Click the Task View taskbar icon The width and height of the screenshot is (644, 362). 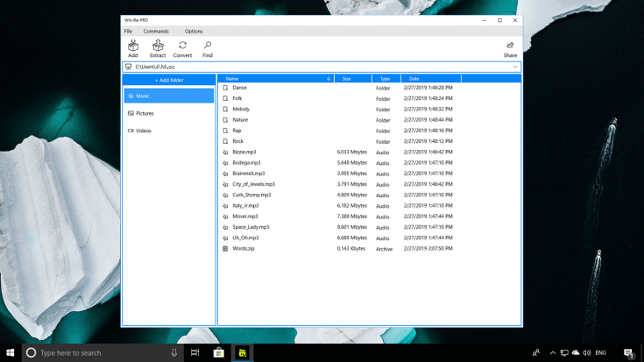[195, 352]
